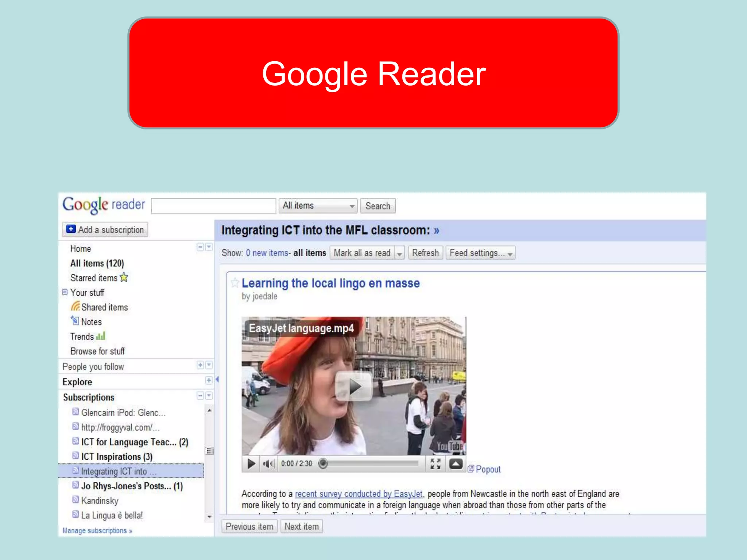Click feed icon beside La Lingua è bella!

[x=76, y=514]
